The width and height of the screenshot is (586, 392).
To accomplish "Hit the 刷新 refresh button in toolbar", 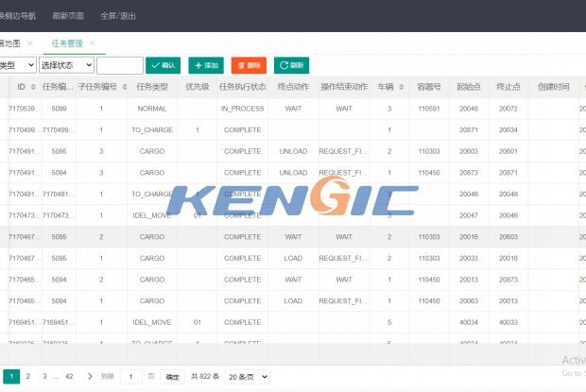I will (x=291, y=65).
